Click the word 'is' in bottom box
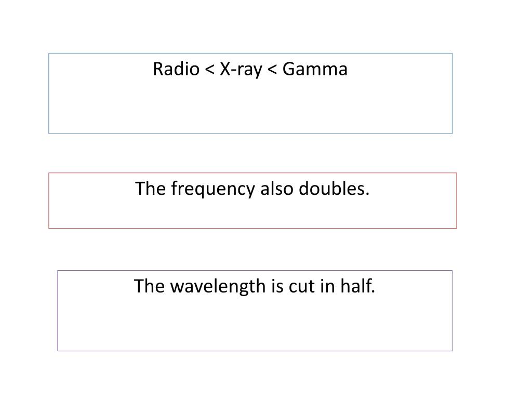The width and height of the screenshot is (532, 399). [x=275, y=286]
